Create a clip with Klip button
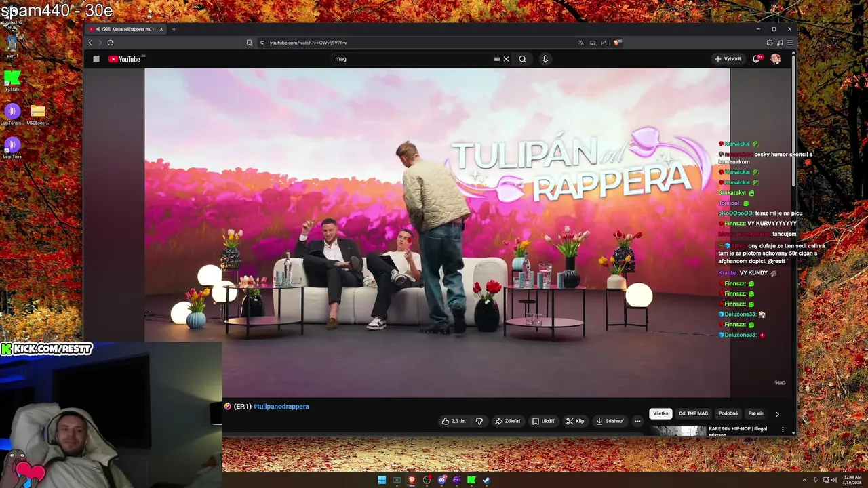 coord(575,421)
